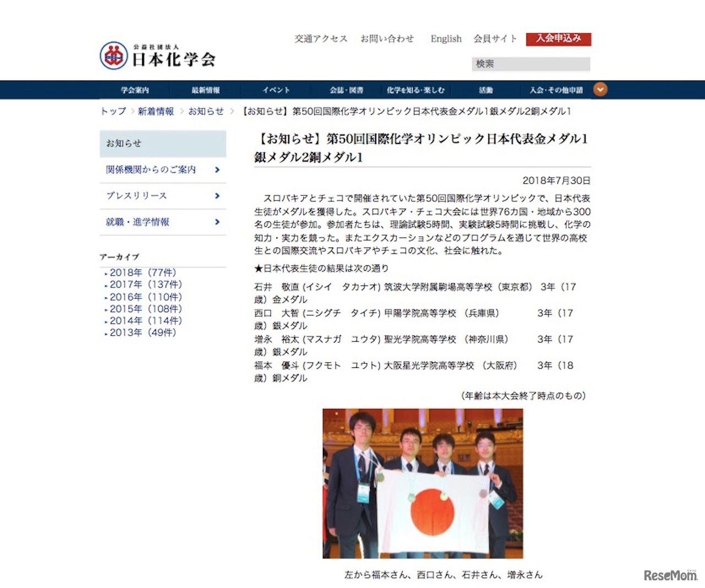Screen dimensions: 705x588
Task: Go to お知らせ in the breadcrumb
Action: 206,111
